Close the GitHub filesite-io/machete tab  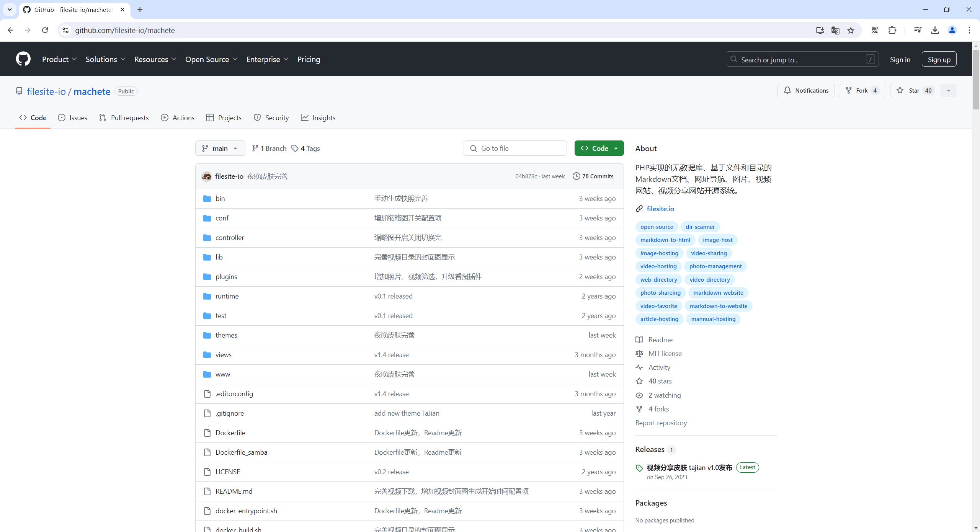(x=122, y=10)
